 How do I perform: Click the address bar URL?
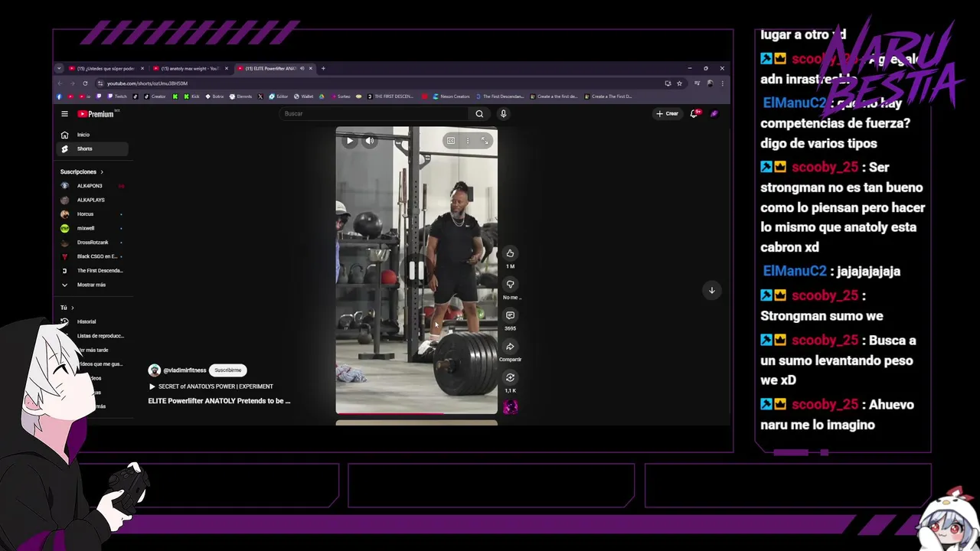pyautogui.click(x=147, y=83)
